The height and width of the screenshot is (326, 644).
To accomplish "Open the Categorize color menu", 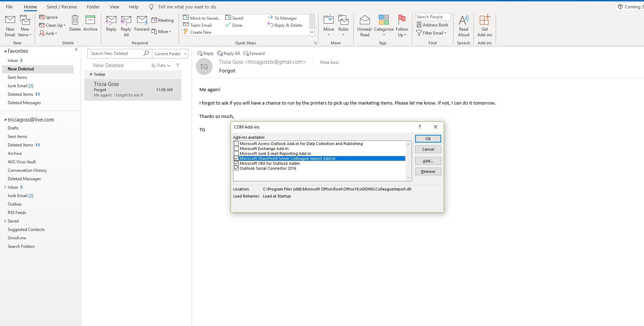I will (384, 26).
